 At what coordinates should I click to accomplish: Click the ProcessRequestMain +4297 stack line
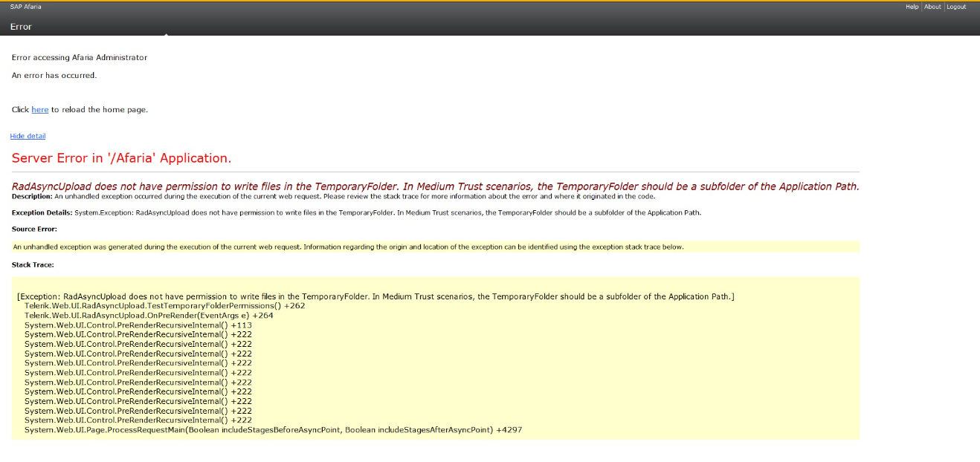[x=273, y=430]
